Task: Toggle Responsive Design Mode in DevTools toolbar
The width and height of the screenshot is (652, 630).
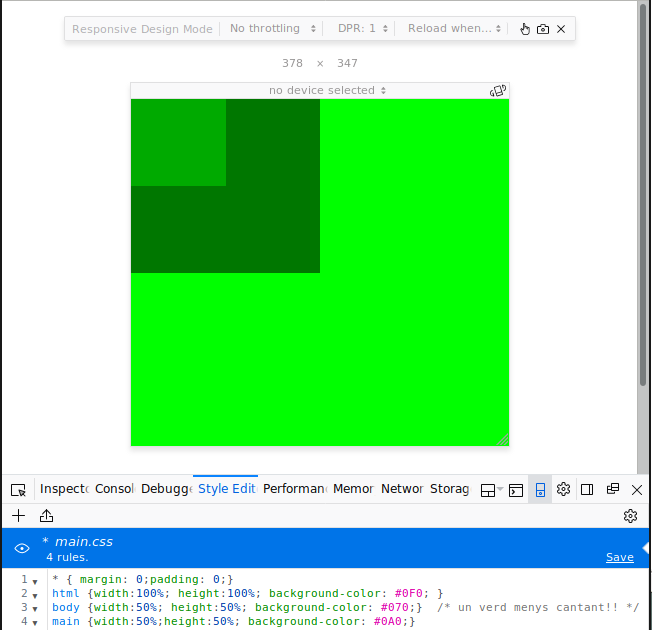Action: pos(540,490)
